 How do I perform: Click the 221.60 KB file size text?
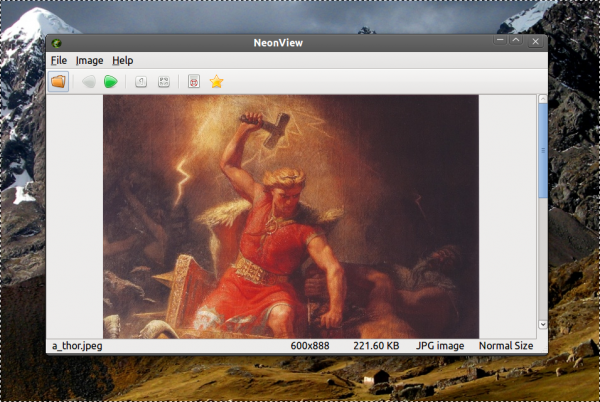tap(376, 346)
